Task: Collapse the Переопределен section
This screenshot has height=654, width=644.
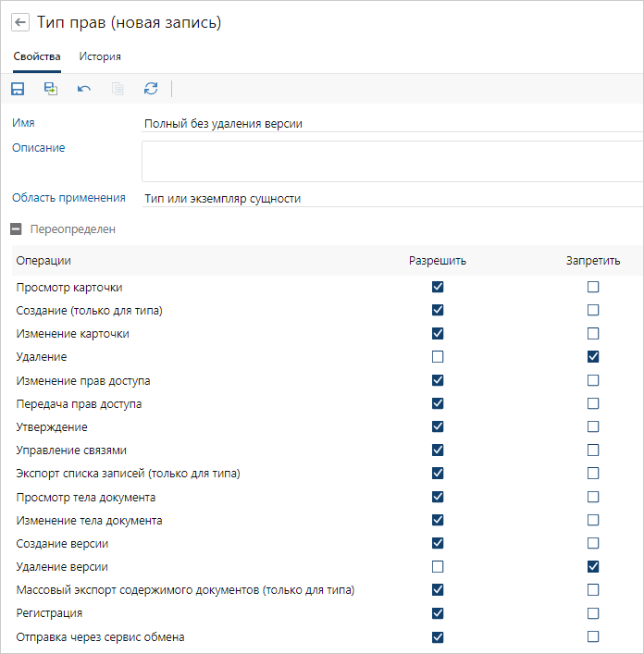Action: click(x=17, y=228)
